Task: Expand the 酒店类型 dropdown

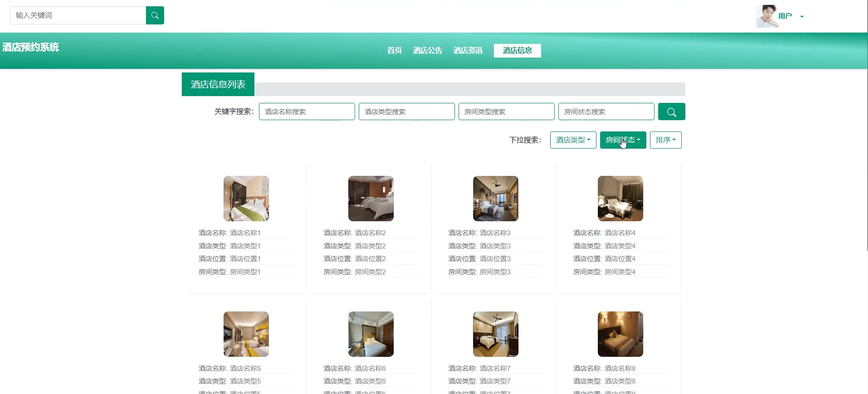Action: (573, 140)
